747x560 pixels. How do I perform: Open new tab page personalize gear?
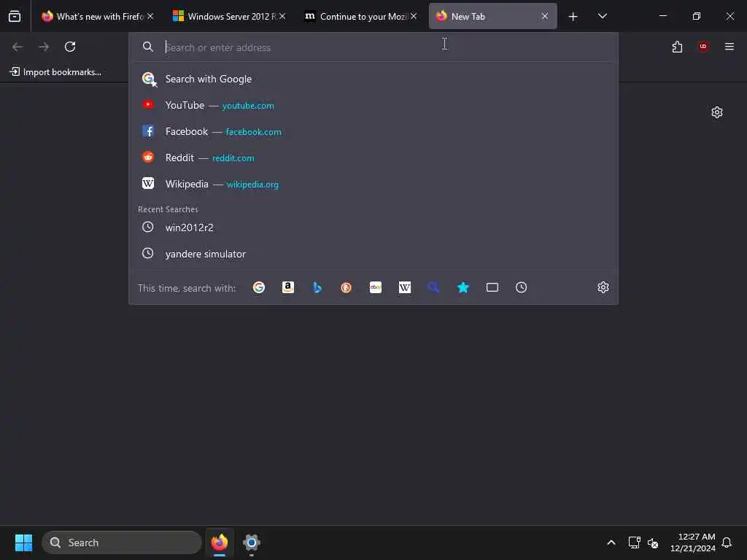[717, 112]
